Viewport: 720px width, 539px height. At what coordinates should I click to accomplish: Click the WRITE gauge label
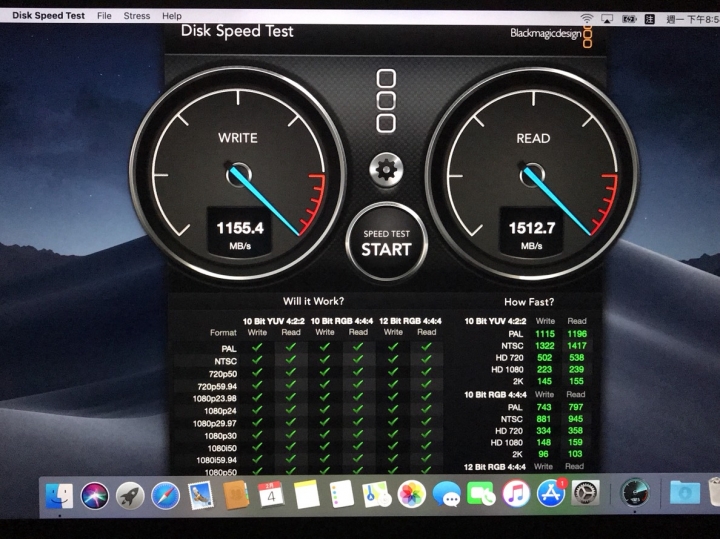[238, 138]
